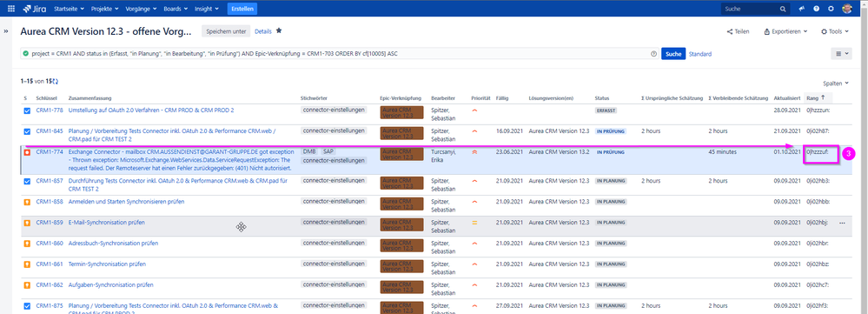Open the Projekte dropdown menu
The height and width of the screenshot is (314, 868).
pyautogui.click(x=104, y=9)
